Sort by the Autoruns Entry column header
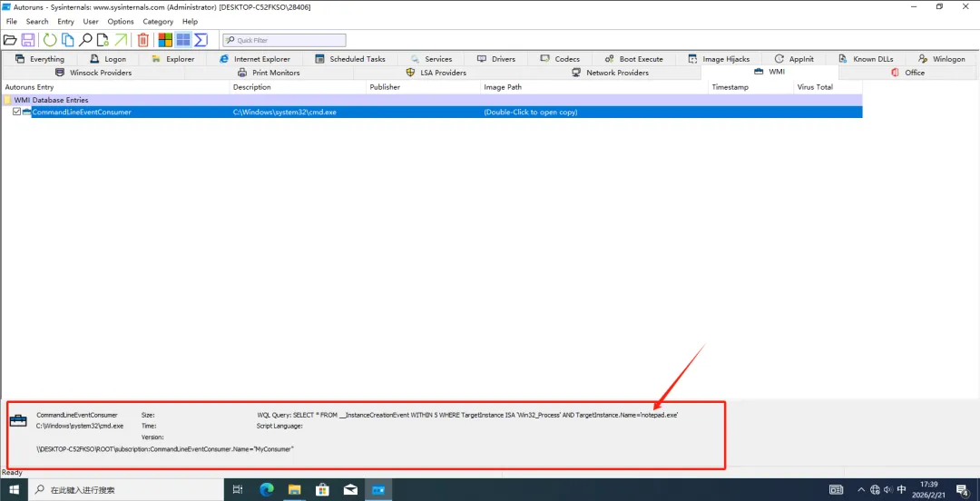 [x=115, y=87]
